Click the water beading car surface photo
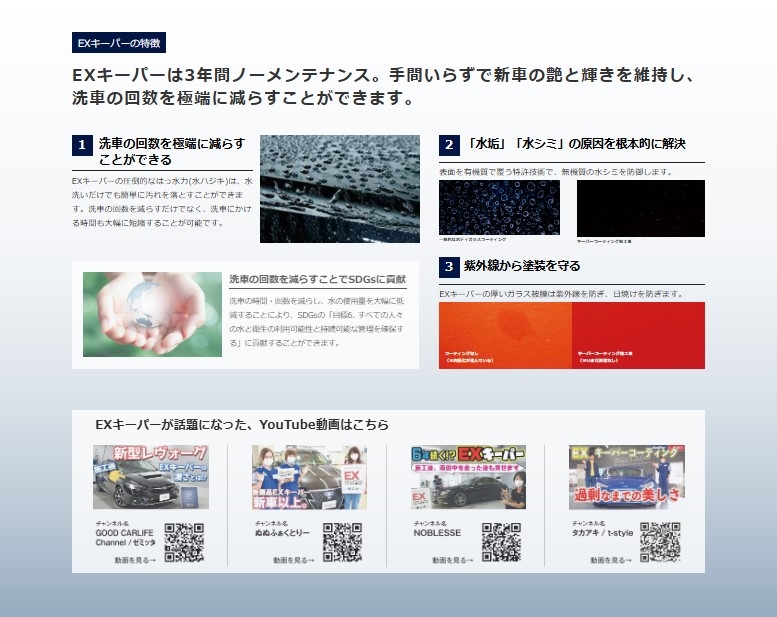 [340, 189]
